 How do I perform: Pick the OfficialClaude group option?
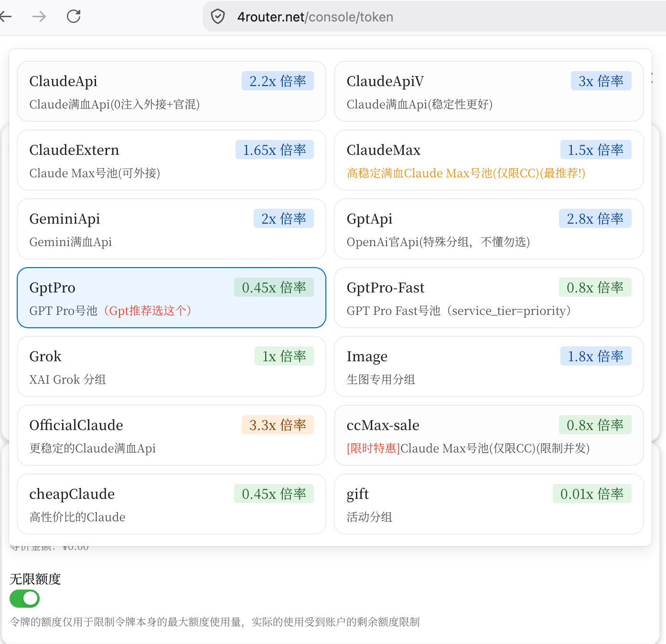click(x=172, y=435)
